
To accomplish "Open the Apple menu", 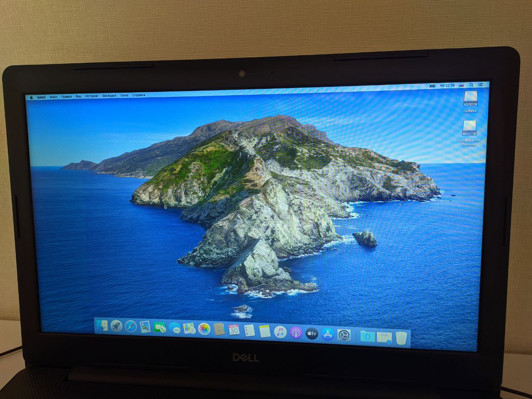I will coord(31,98).
